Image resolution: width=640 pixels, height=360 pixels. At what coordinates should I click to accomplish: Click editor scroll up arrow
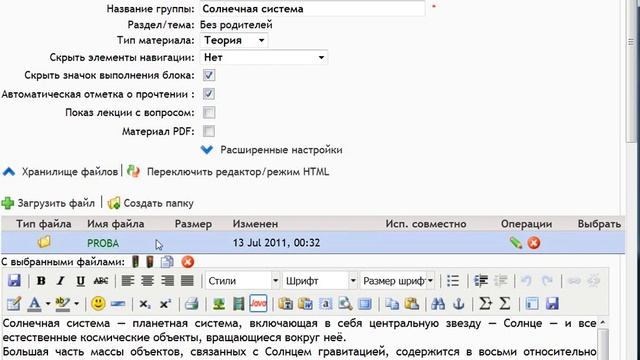point(603,323)
